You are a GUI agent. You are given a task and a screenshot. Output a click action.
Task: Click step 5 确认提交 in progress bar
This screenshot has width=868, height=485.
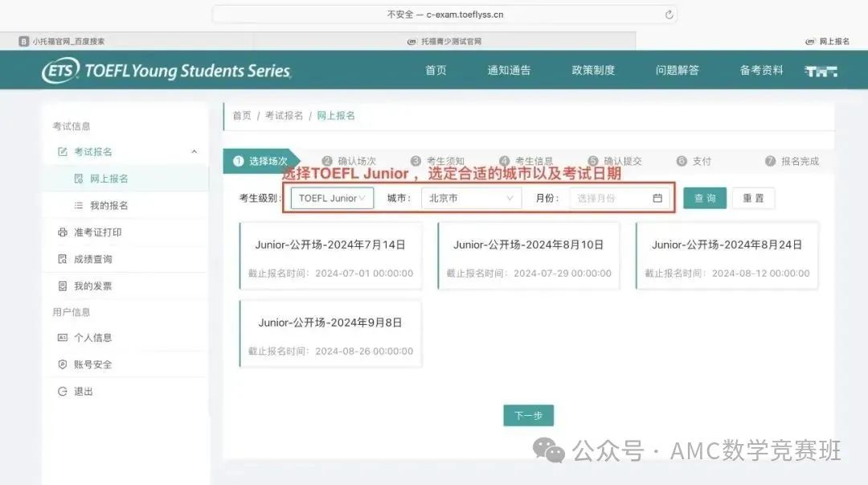pos(615,162)
